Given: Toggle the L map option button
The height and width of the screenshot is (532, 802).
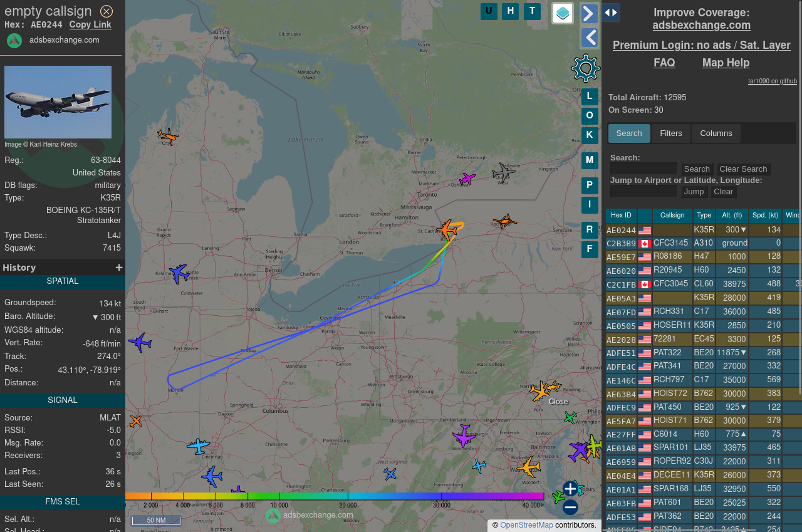Looking at the screenshot, I should pos(590,96).
